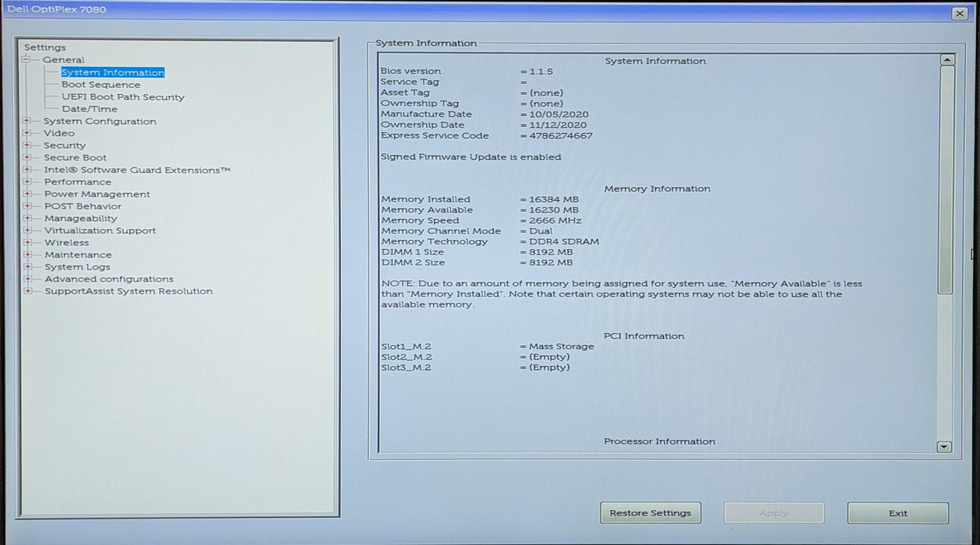Select System Information in the tree
Screen dimensions: 980x545
tap(113, 72)
